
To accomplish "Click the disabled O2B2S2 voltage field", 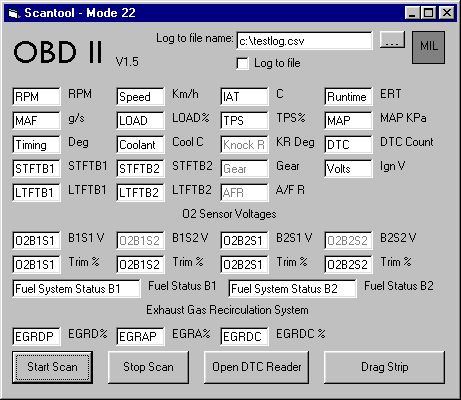I will coord(348,241).
